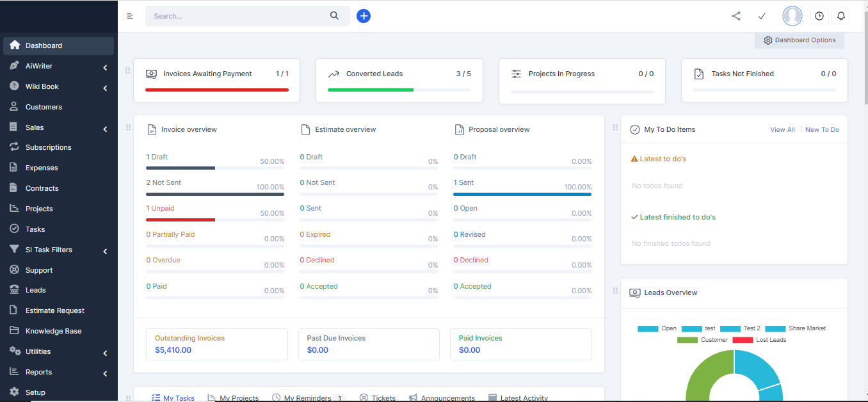Image resolution: width=868 pixels, height=402 pixels.
Task: Click the Dashboard Options button
Action: click(800, 40)
